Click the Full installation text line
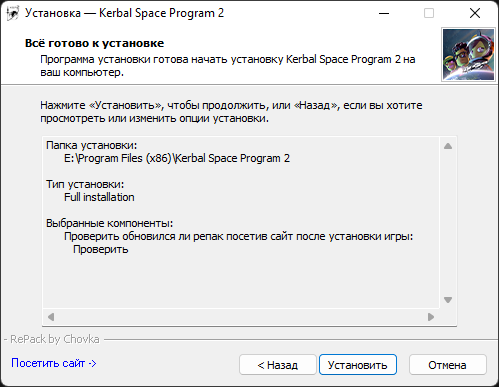 tap(99, 197)
